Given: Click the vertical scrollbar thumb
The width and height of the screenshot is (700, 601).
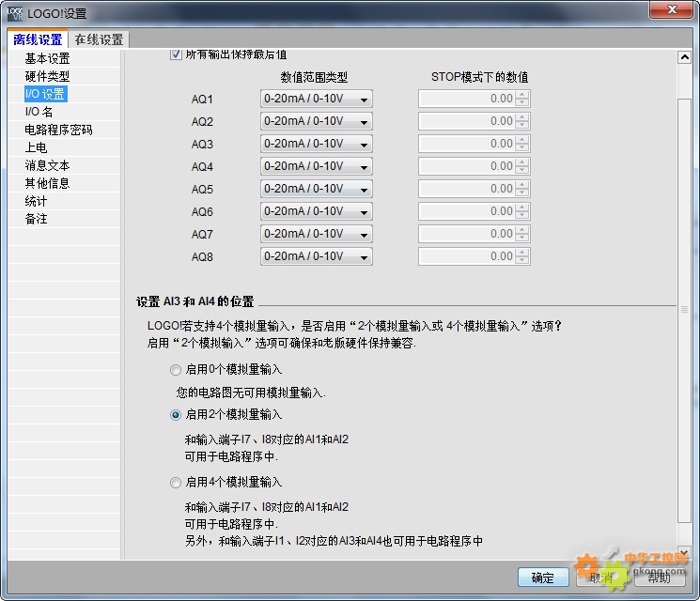Looking at the screenshot, I should (684, 310).
